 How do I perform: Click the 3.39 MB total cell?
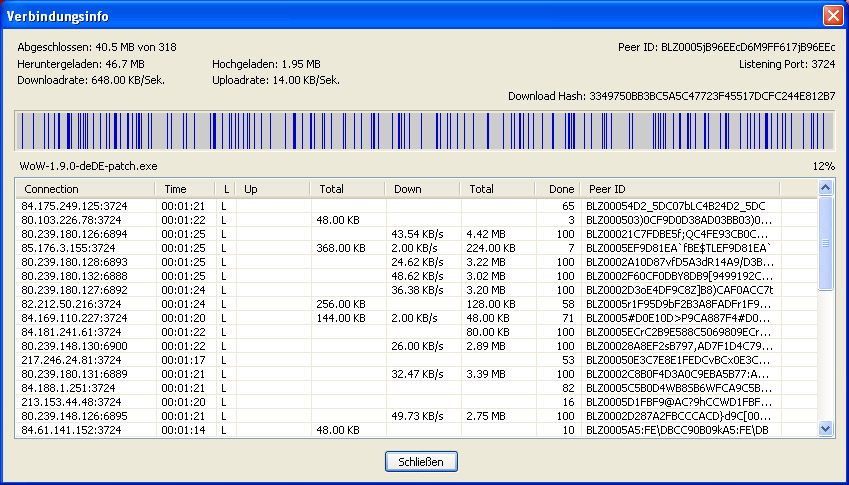(x=486, y=374)
